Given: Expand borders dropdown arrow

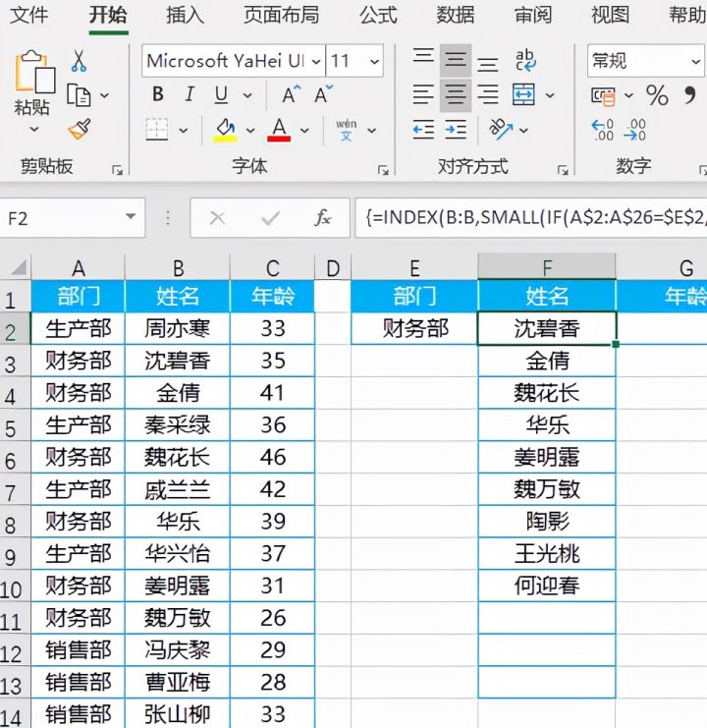Looking at the screenshot, I should pyautogui.click(x=184, y=131).
